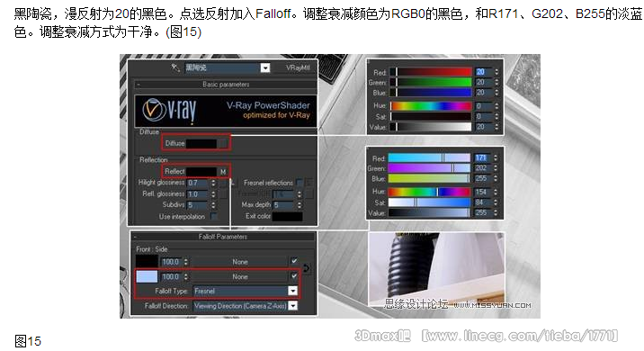Image resolution: width=644 pixels, height=351 pixels.
Task: Click the Sat slider with value 0
Action: [x=431, y=116]
